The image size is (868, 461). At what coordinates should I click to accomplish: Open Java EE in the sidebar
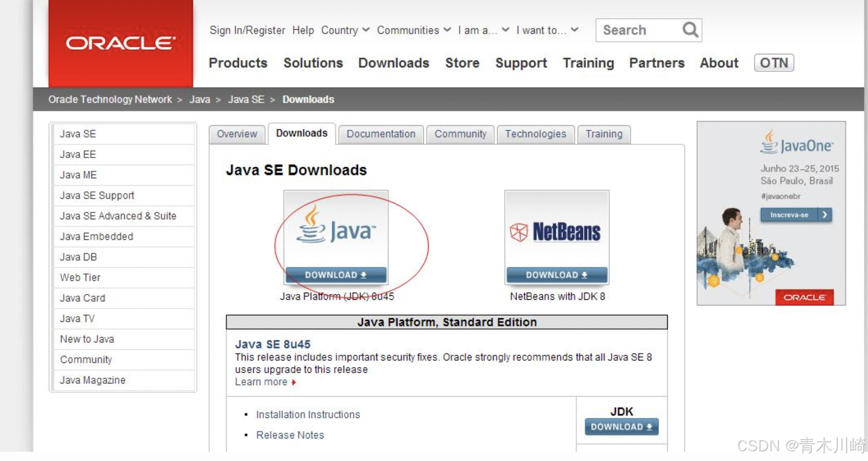tap(124, 155)
